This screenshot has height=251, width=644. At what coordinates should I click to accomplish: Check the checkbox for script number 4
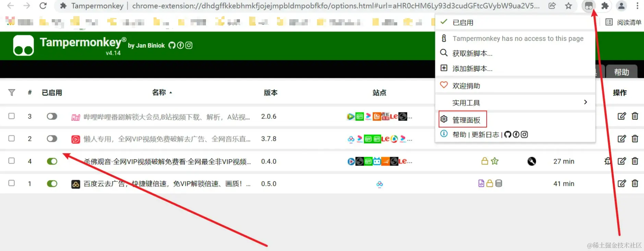pos(12,160)
